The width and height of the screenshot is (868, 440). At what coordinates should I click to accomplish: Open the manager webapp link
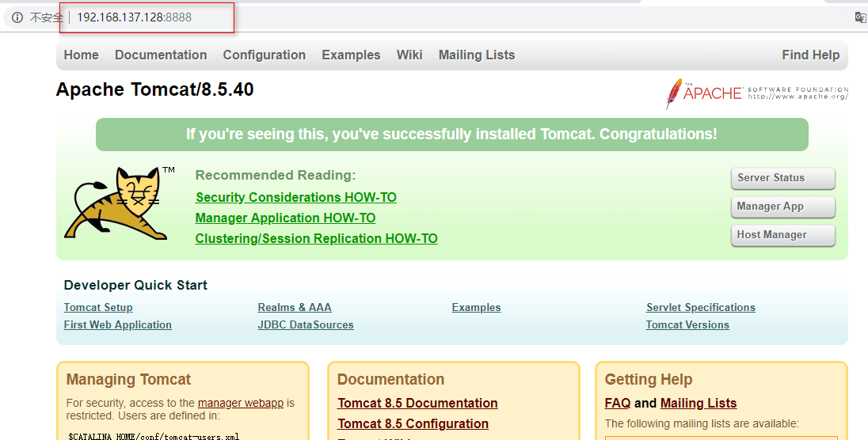(241, 403)
